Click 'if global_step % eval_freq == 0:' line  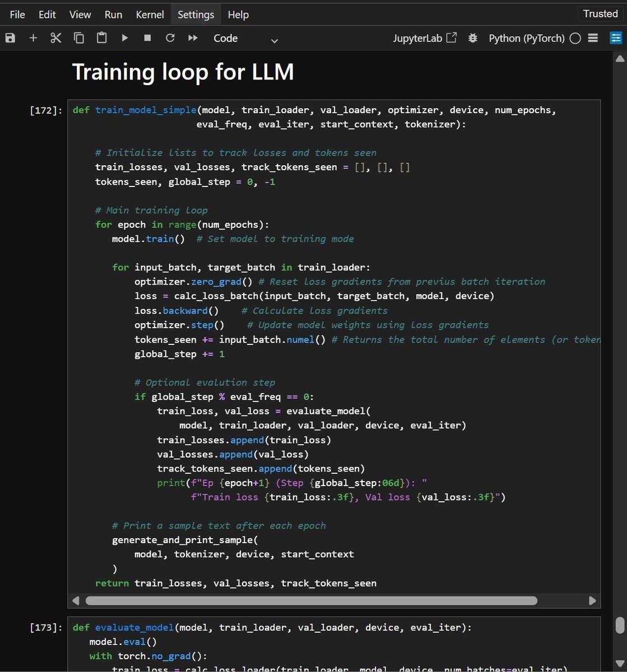coord(224,397)
